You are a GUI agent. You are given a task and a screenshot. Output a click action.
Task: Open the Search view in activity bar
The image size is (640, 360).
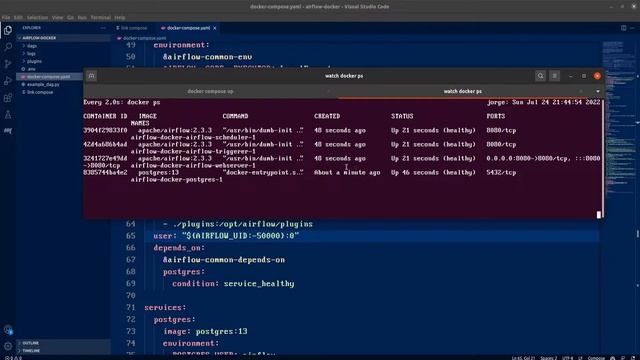[x=8, y=47]
